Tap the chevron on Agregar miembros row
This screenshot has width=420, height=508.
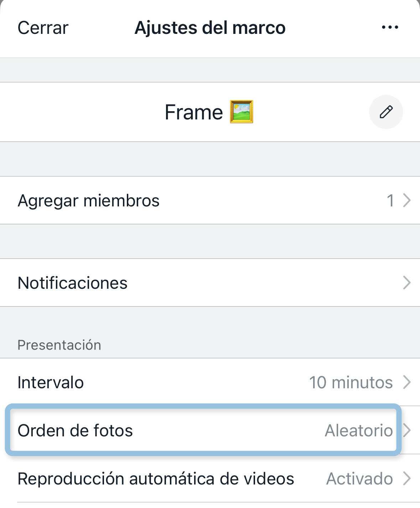tap(407, 200)
